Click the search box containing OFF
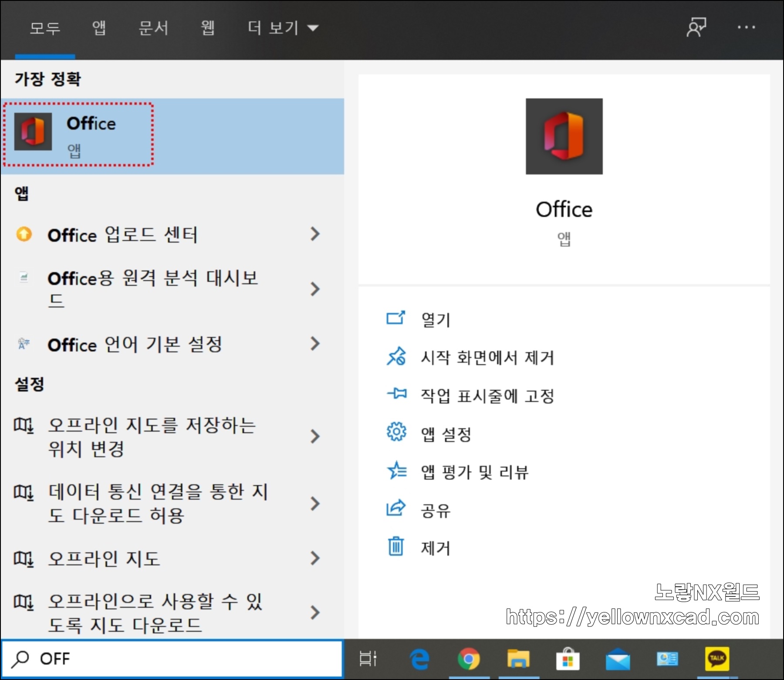The image size is (784, 680). click(172, 659)
